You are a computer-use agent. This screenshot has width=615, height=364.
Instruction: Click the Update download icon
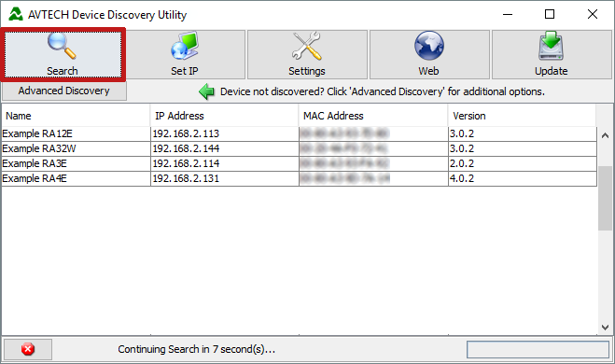tap(551, 46)
